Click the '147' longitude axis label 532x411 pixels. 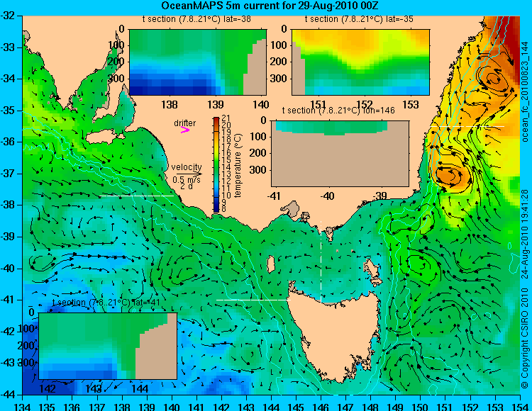tap(346, 406)
